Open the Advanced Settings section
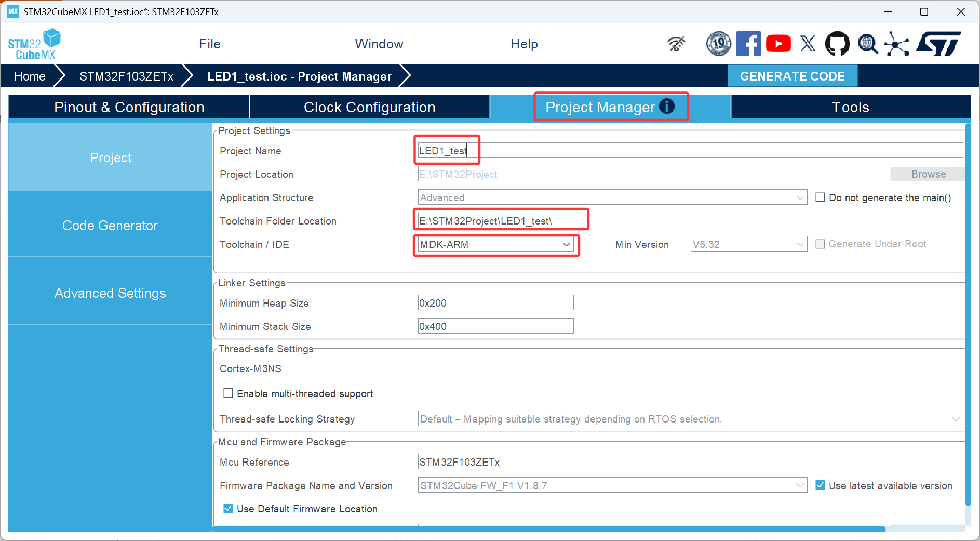 [x=110, y=293]
